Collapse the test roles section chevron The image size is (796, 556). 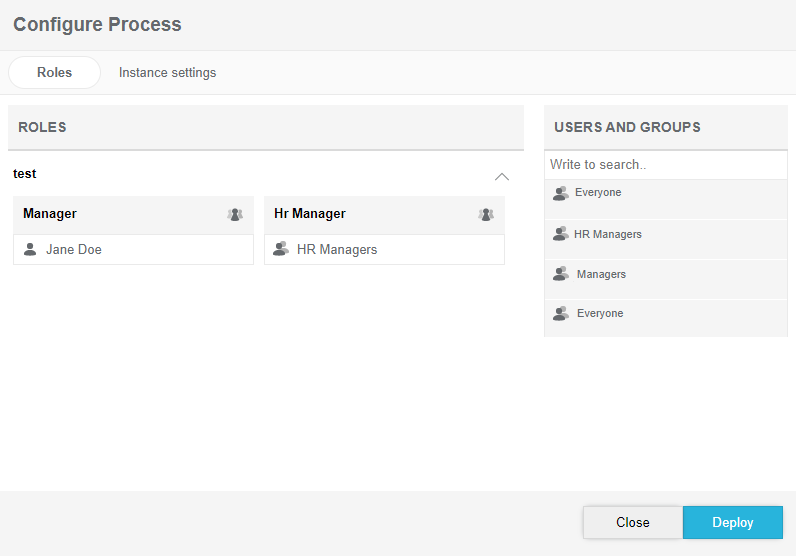point(502,177)
